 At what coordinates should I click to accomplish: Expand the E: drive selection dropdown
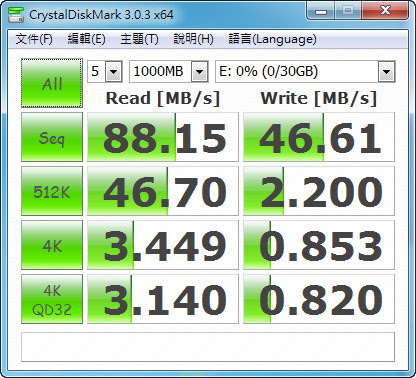click(305, 71)
